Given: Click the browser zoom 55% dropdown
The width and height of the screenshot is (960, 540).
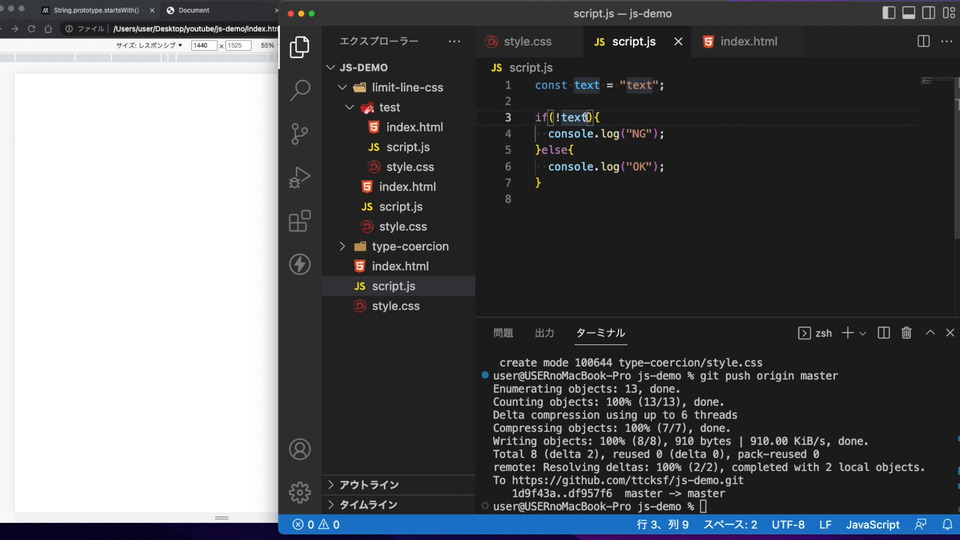Looking at the screenshot, I should [x=268, y=45].
